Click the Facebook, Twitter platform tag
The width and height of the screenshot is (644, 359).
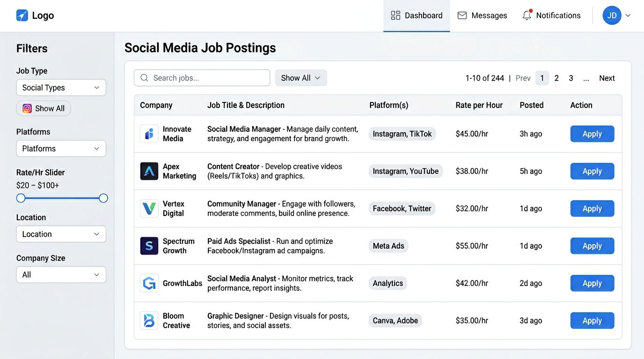(402, 208)
